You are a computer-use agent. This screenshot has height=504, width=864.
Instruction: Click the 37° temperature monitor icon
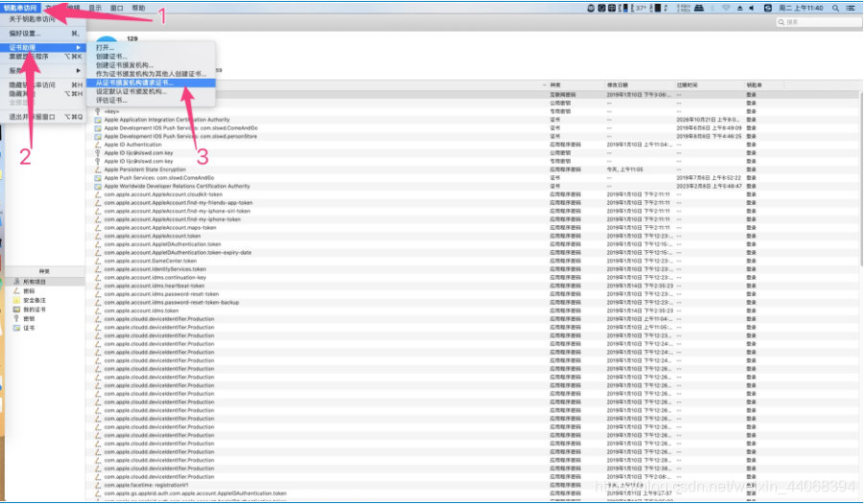pyautogui.click(x=640, y=9)
